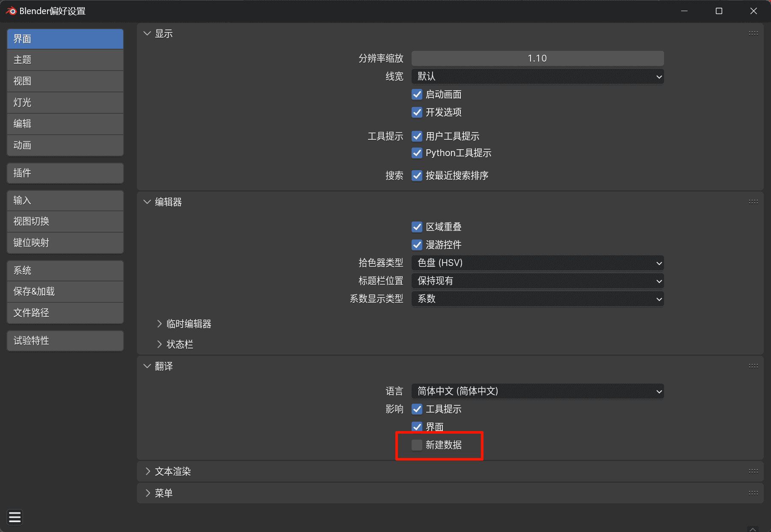Collapse the 编辑器 panel
771x532 pixels.
click(x=147, y=202)
